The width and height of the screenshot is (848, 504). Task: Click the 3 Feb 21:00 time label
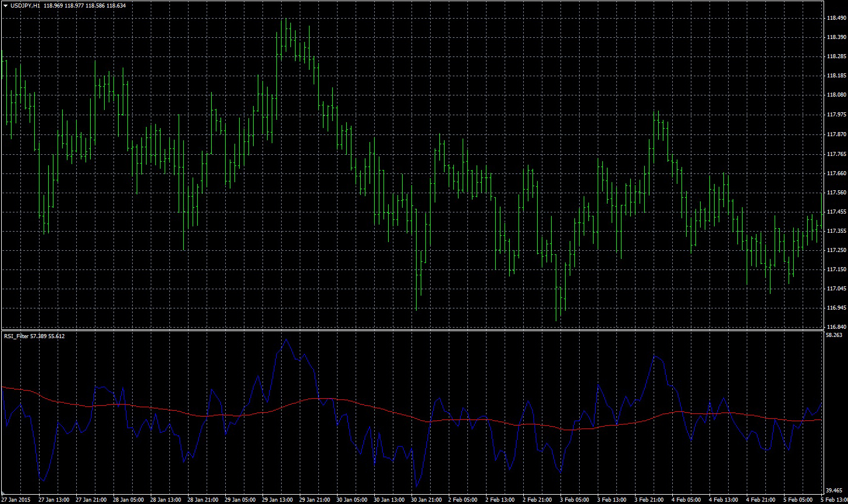[x=649, y=500]
